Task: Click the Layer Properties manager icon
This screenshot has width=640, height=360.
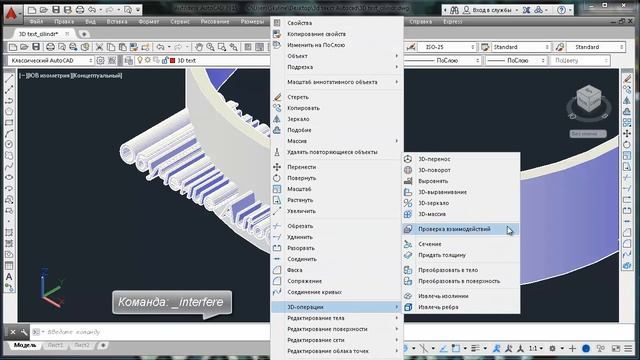Action: coord(128,60)
